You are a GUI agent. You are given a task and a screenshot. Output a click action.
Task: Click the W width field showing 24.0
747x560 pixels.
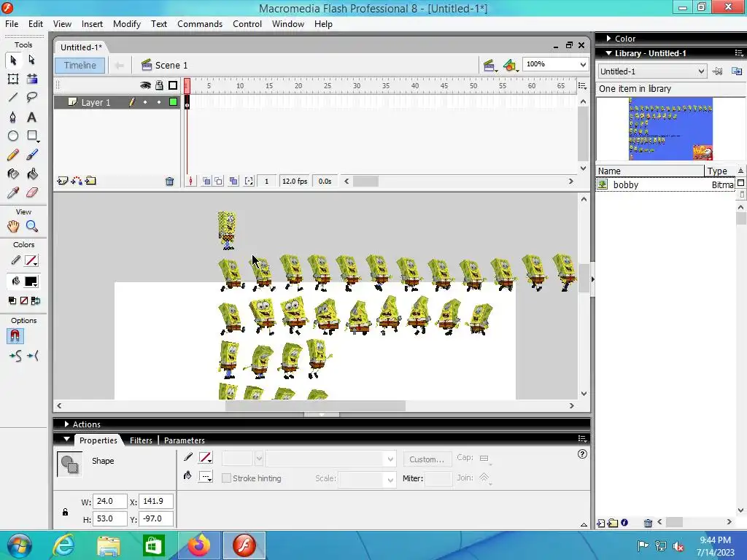click(109, 502)
